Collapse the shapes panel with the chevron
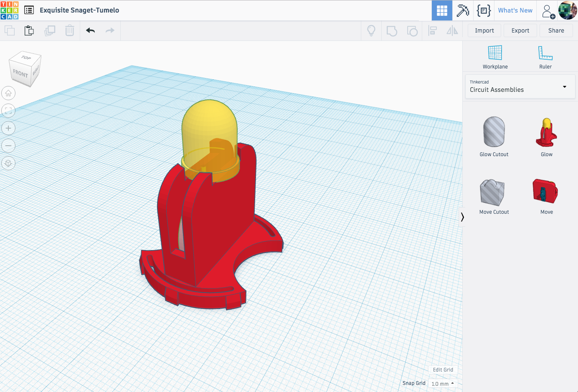This screenshot has width=578, height=392. click(462, 217)
